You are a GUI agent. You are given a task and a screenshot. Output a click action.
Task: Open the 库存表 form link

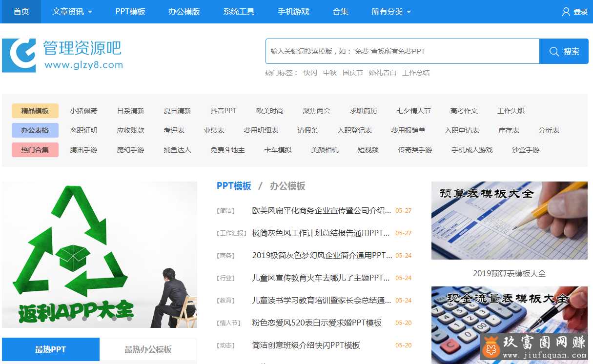tap(509, 130)
